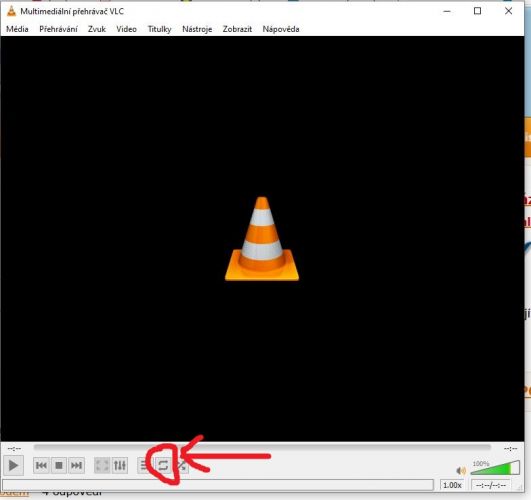The width and height of the screenshot is (531, 500).
Task: Mute audio via the speaker icon
Action: [461, 470]
